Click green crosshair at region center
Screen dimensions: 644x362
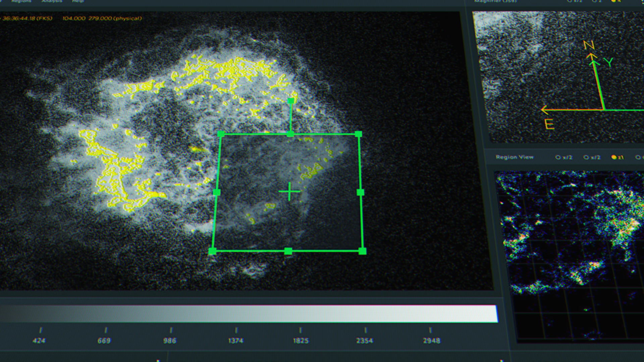pyautogui.click(x=289, y=192)
